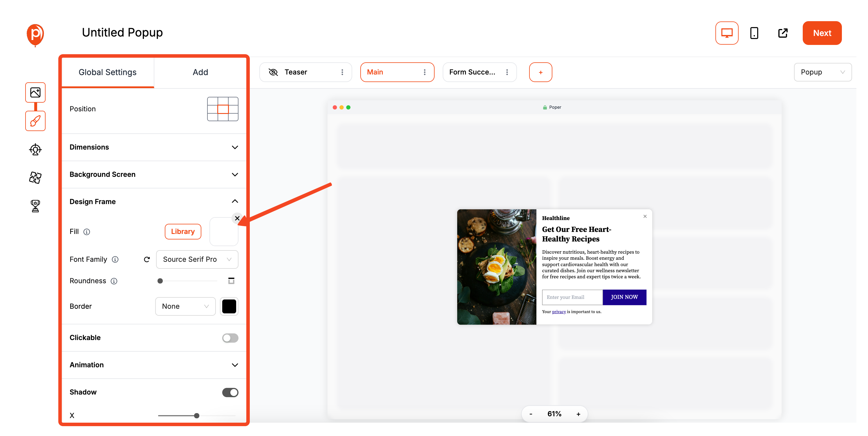Image resolution: width=868 pixels, height=436 pixels.
Task: Add a new step with plus button
Action: (x=540, y=72)
